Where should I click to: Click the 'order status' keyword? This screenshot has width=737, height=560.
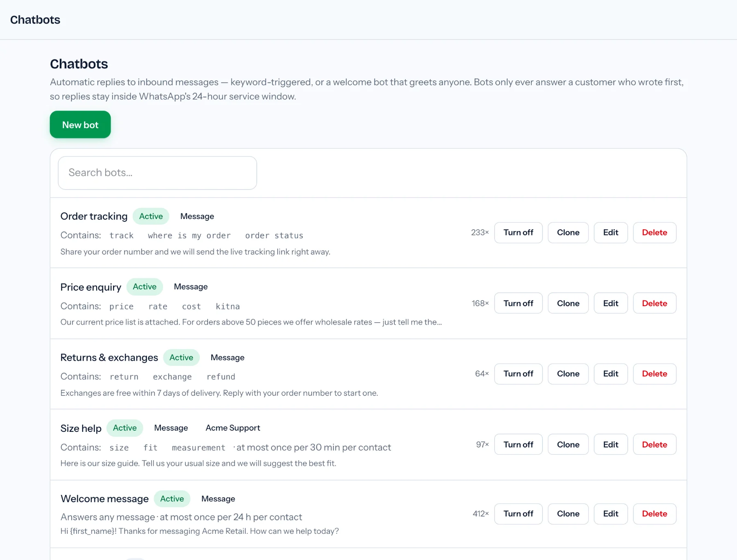click(x=274, y=235)
